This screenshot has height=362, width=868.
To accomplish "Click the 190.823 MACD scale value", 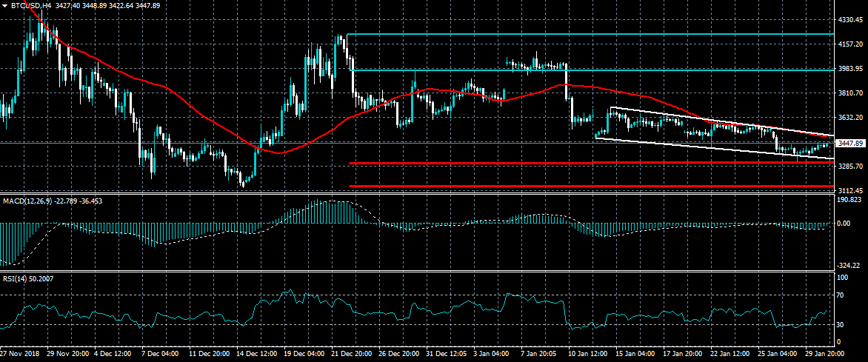I will point(849,199).
